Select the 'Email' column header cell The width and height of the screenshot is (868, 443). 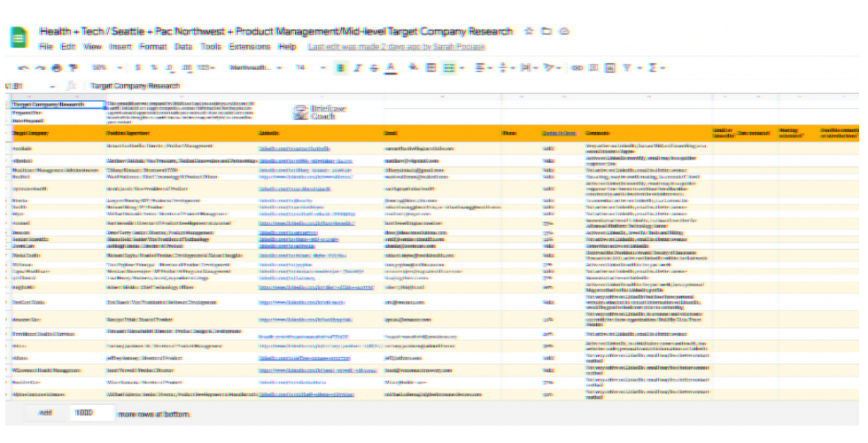[x=442, y=133]
